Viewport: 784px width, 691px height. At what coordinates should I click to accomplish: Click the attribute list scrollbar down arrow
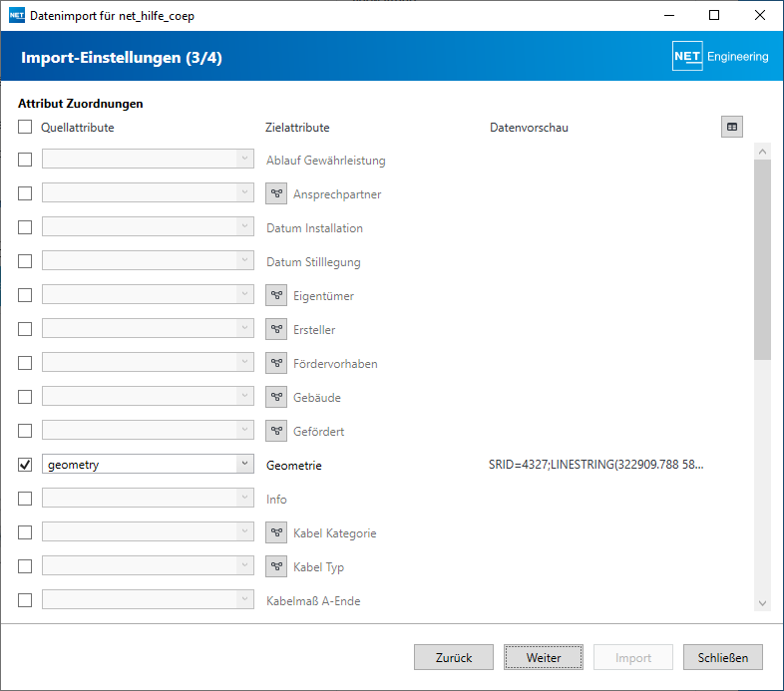[x=763, y=603]
